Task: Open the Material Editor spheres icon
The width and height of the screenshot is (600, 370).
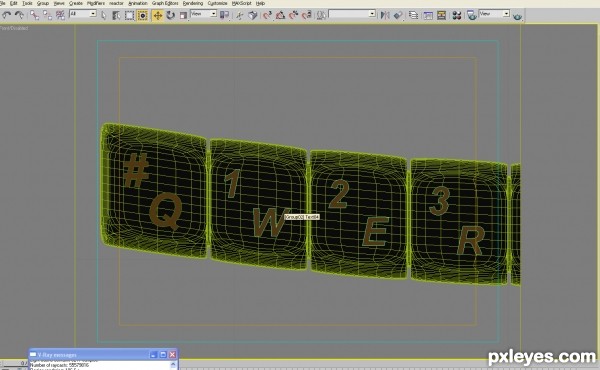Action: (457, 15)
